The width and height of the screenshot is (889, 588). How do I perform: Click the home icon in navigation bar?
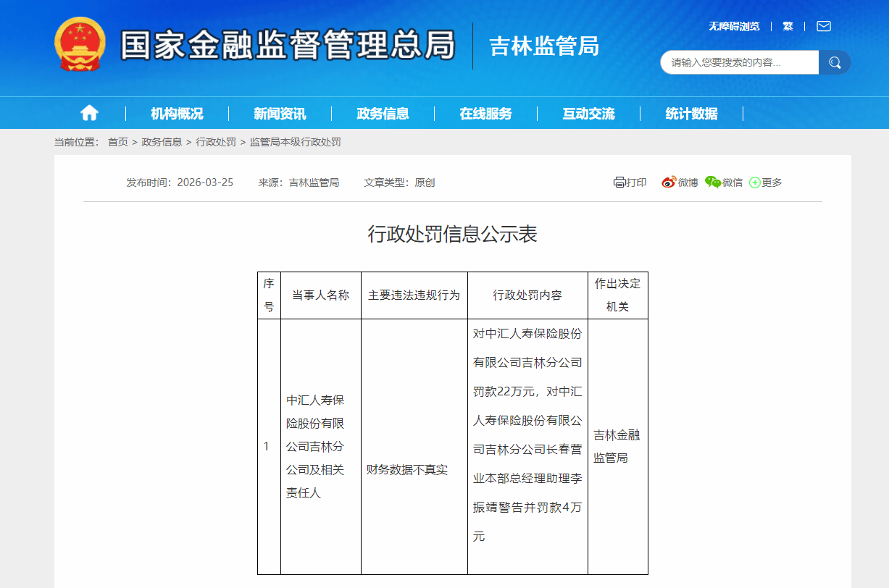(89, 113)
